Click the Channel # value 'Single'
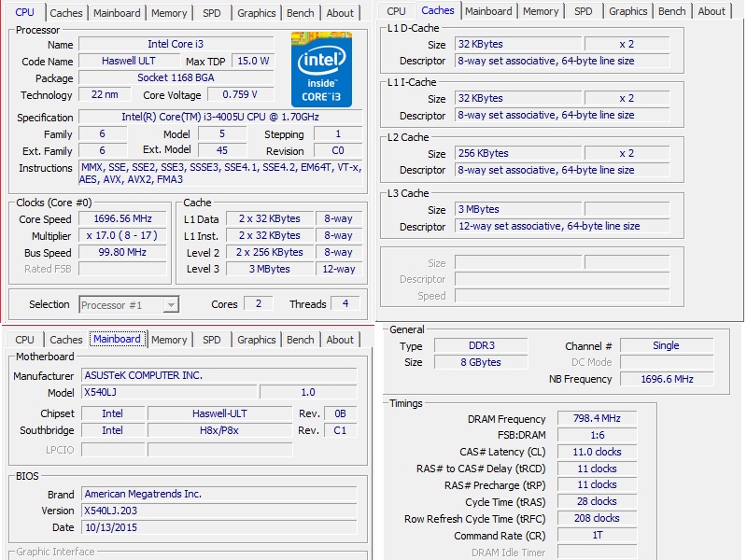This screenshot has width=747, height=560. [x=667, y=345]
